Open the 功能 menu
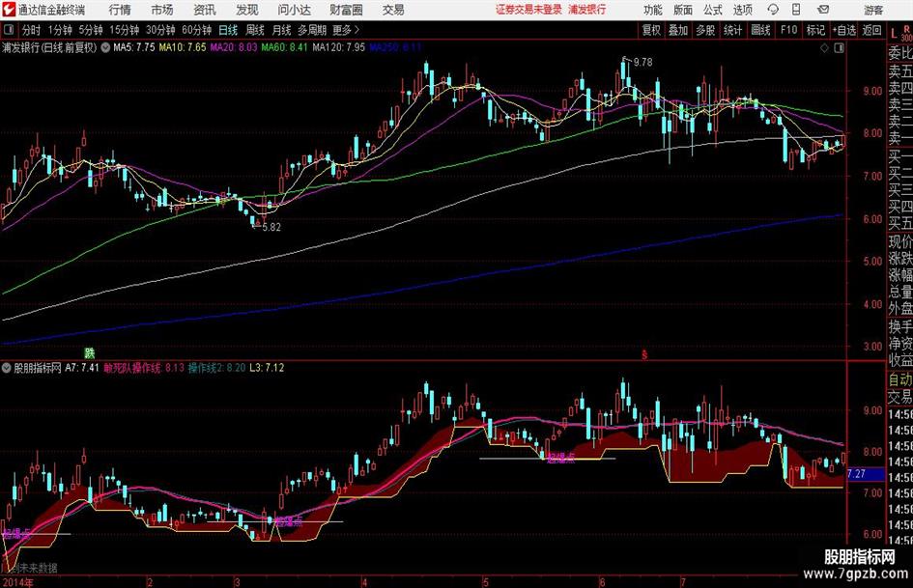The image size is (913, 588). coord(653,10)
